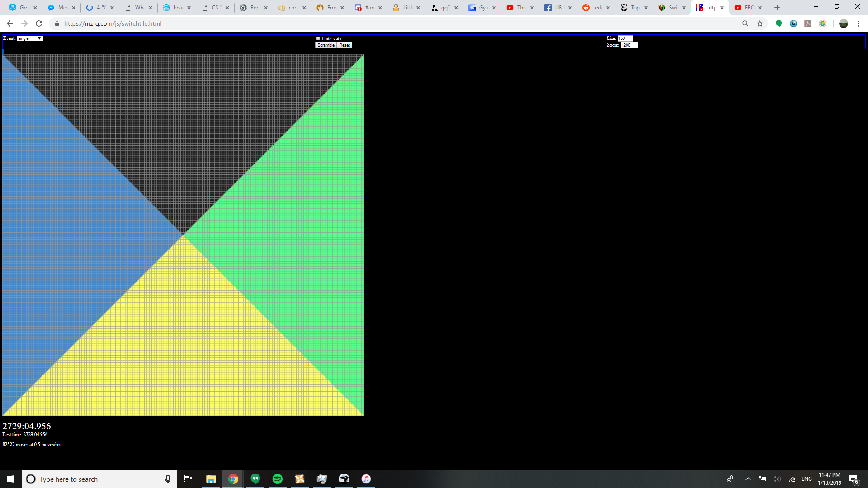Reload the page with the refresh icon
This screenshot has height=488, width=868.
39,23
